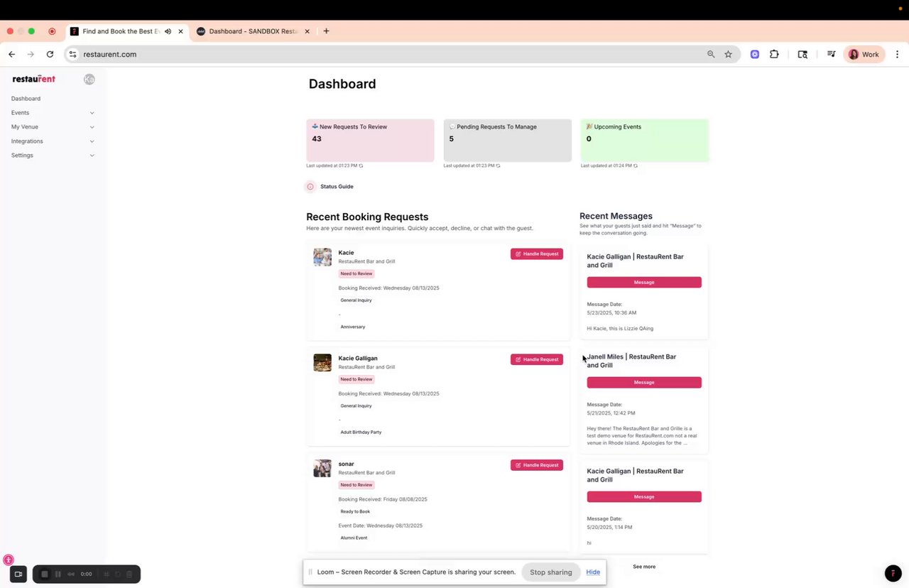909x588 pixels.
Task: Refresh the Upcoming Events timestamp
Action: click(636, 165)
